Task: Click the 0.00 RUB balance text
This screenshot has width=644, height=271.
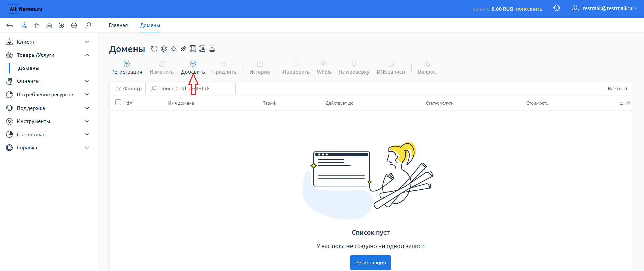Action: pos(502,9)
